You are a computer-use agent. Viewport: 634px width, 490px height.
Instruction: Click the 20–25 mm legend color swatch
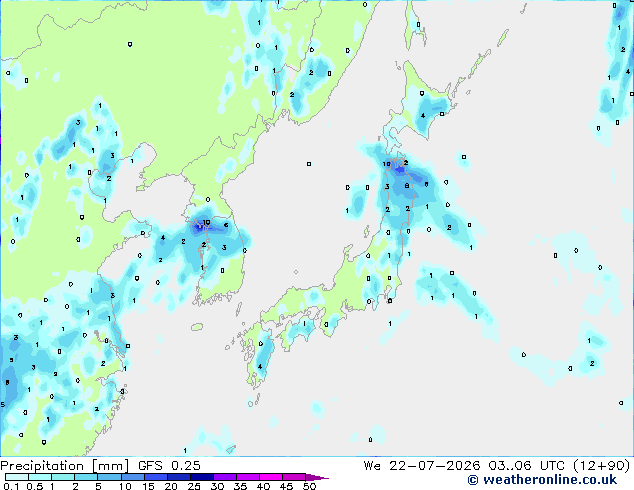[x=179, y=477]
